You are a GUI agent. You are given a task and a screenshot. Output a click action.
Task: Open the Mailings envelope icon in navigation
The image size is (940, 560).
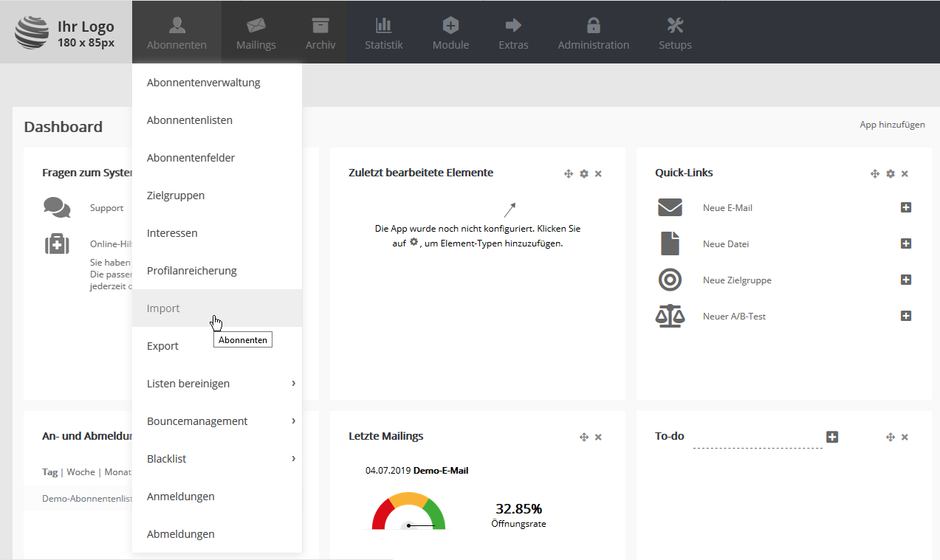[x=255, y=26]
